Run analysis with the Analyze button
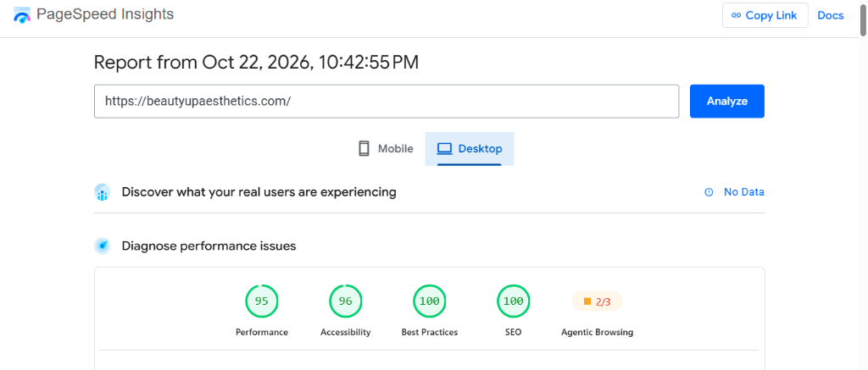Image resolution: width=868 pixels, height=370 pixels. pos(726,102)
